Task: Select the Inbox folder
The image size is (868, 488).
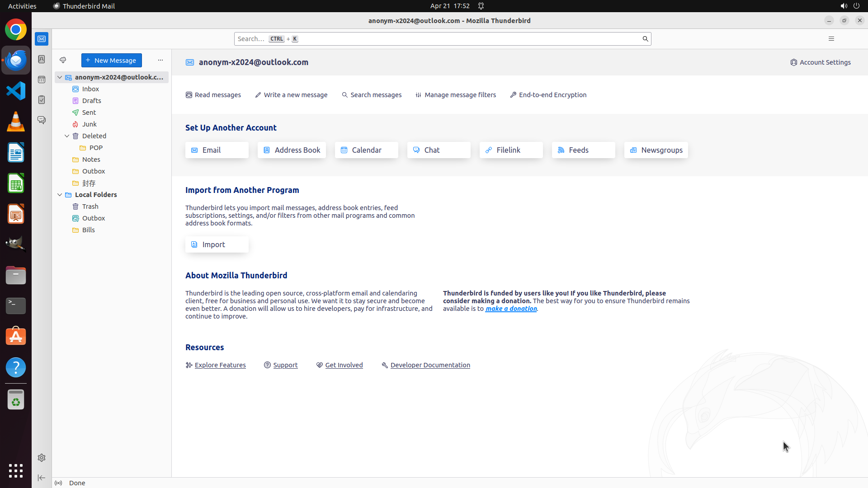Action: [90, 89]
